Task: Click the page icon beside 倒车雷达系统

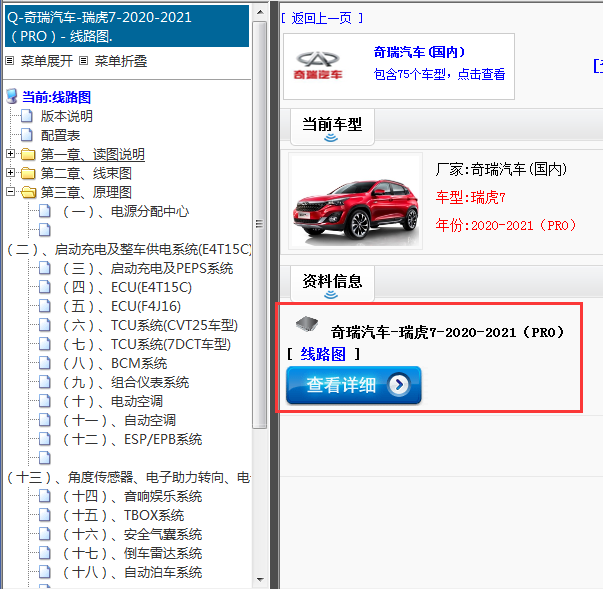Action: point(45,552)
